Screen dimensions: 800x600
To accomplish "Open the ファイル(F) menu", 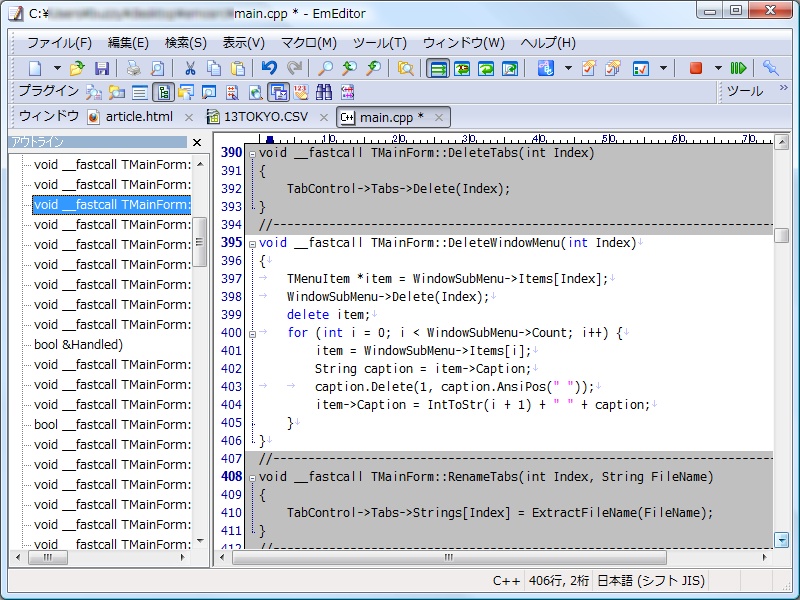I will 59,43.
